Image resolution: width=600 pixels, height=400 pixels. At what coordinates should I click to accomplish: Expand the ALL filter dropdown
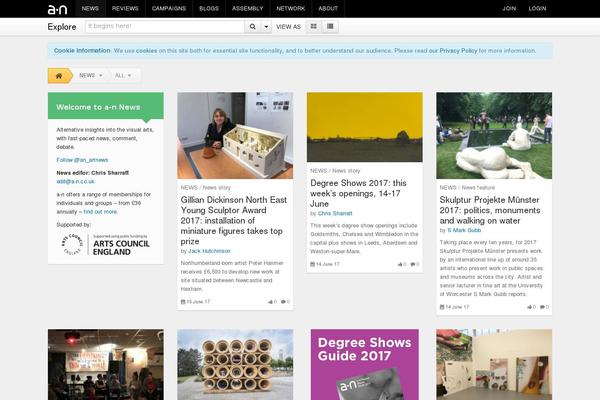click(125, 75)
